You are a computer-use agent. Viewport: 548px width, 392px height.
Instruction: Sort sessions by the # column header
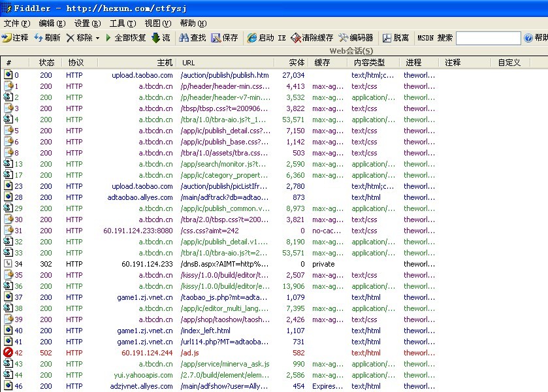(15, 63)
